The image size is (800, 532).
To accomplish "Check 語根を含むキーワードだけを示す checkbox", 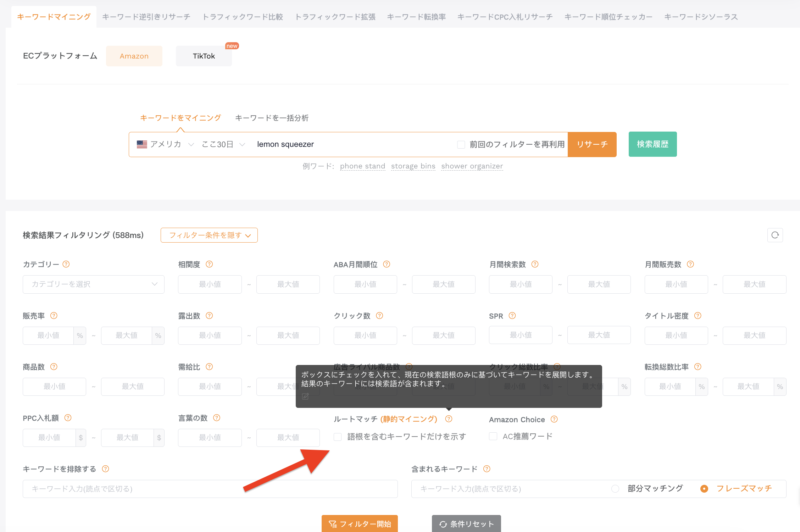I will coord(338,437).
